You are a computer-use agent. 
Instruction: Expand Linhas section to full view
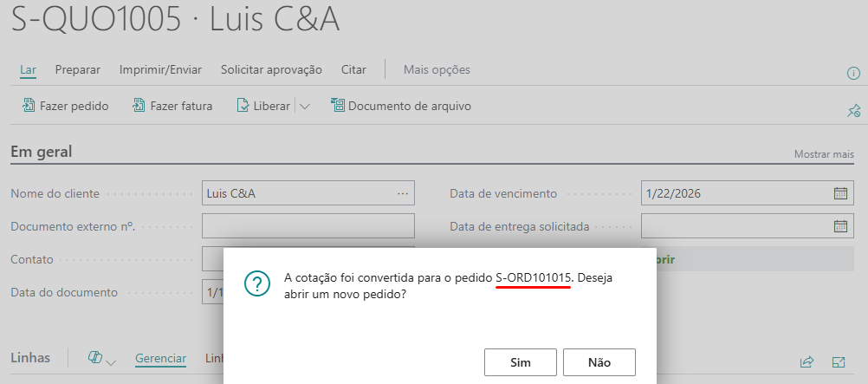839,361
